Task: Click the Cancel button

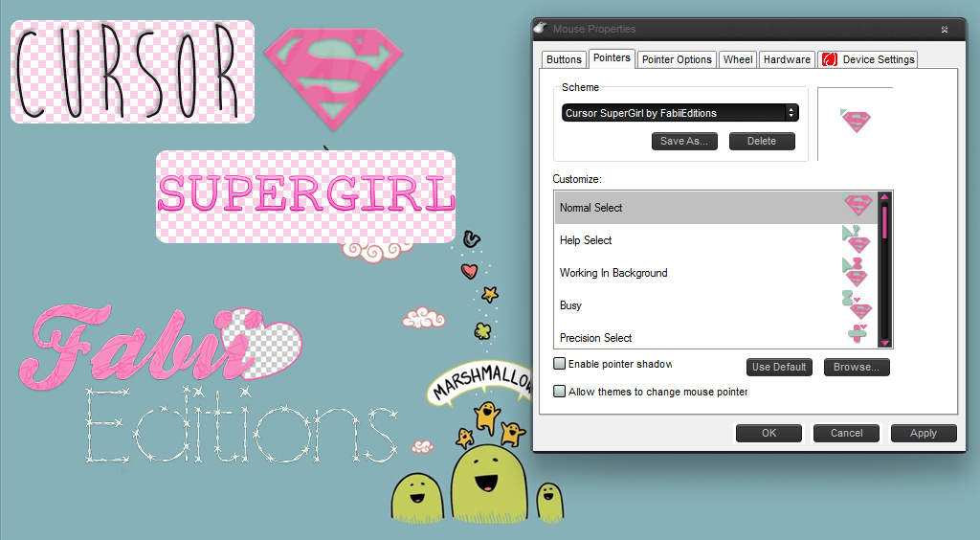Action: point(846,433)
